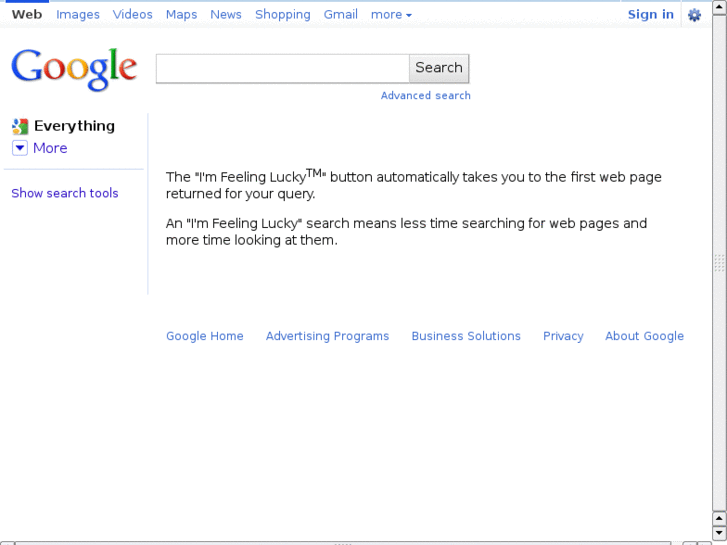Click the vertical scrollbar down arrow

[x=719, y=532]
